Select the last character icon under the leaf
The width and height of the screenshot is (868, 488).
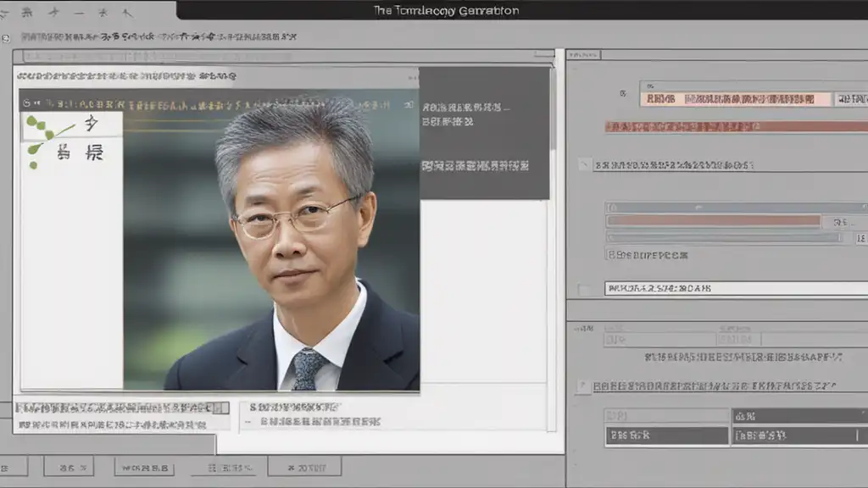[93, 153]
